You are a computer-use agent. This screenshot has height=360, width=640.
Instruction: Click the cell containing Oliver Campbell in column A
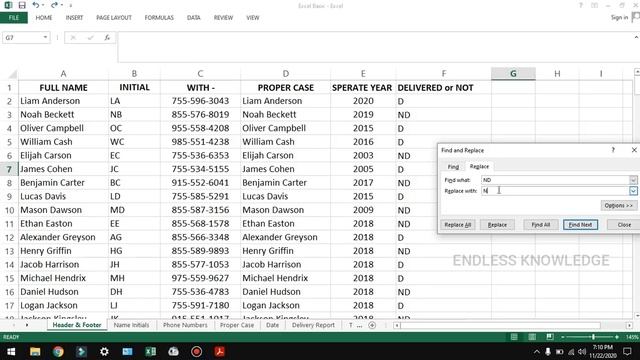(x=63, y=128)
